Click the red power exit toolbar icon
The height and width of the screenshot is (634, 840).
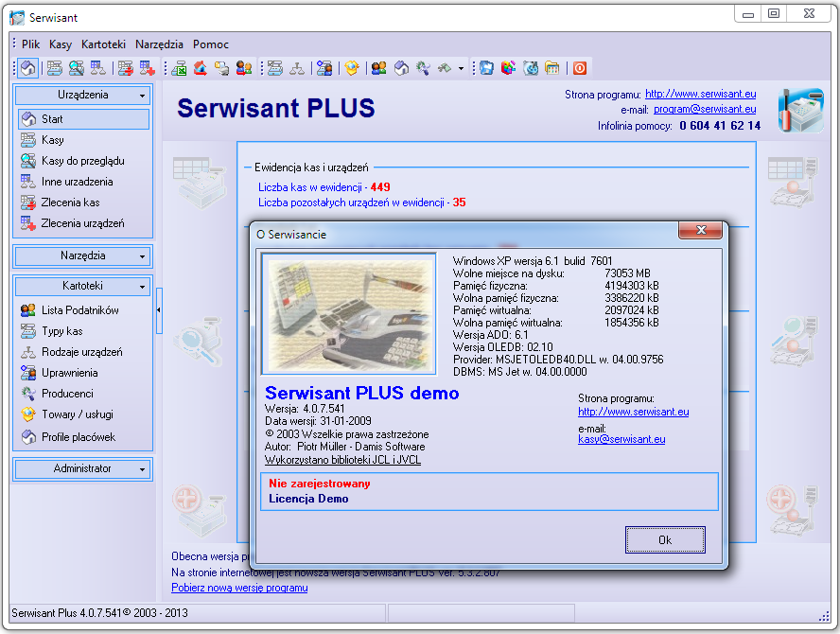point(580,68)
